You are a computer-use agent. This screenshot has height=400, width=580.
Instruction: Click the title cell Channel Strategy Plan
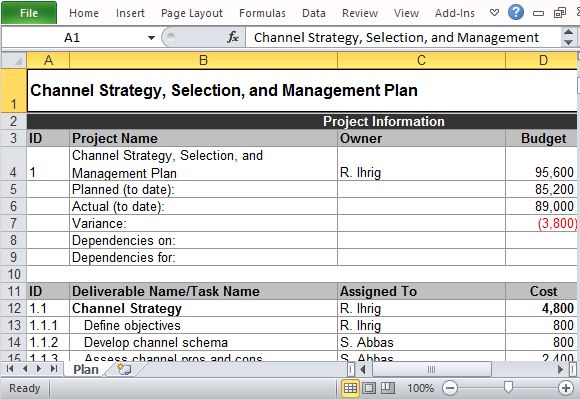(x=301, y=91)
